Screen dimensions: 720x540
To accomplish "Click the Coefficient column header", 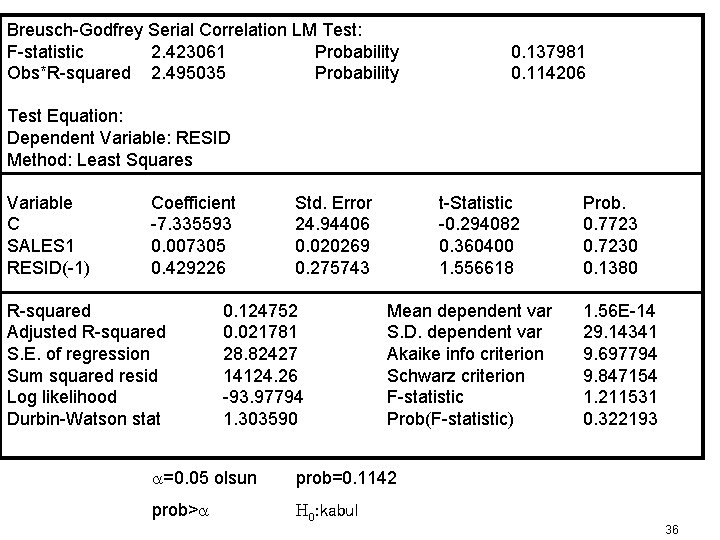I will tap(193, 203).
